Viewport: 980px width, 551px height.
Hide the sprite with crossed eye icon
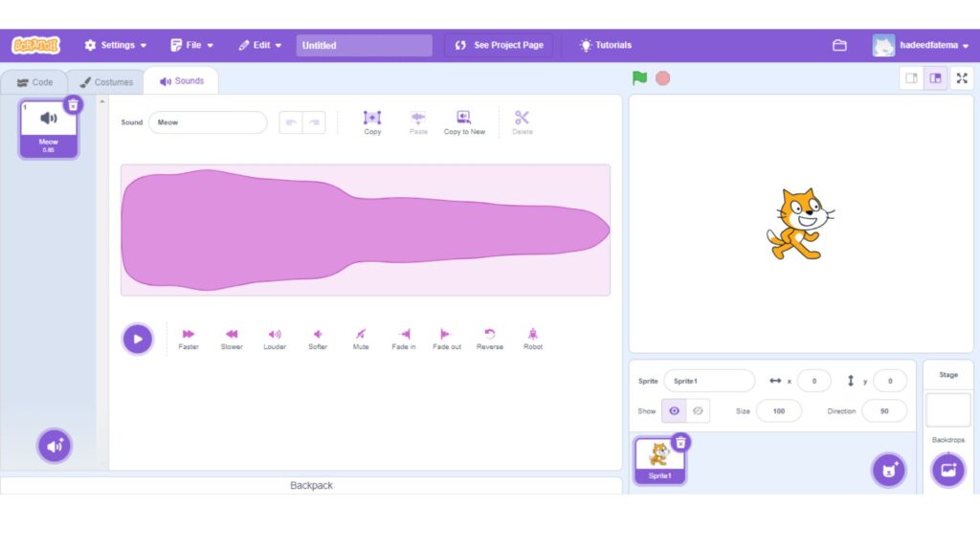pos(698,411)
